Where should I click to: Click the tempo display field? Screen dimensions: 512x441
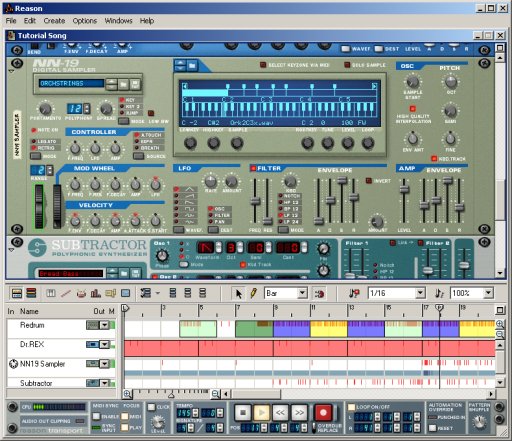[184, 413]
